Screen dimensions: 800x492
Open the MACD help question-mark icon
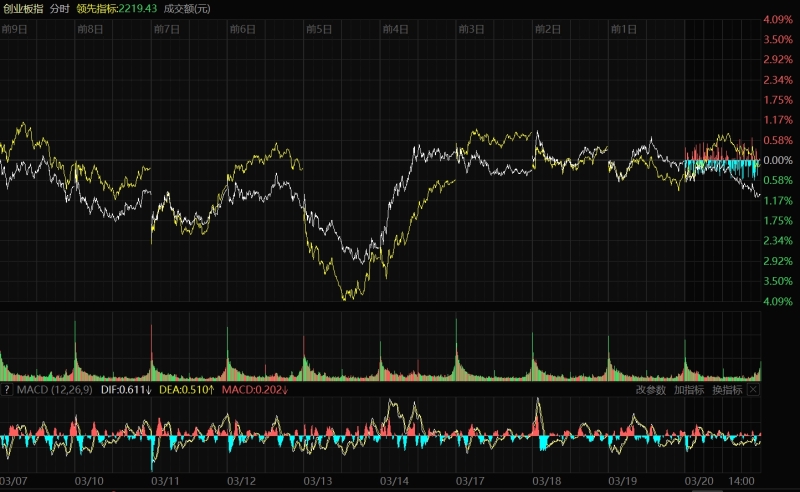(x=7, y=390)
